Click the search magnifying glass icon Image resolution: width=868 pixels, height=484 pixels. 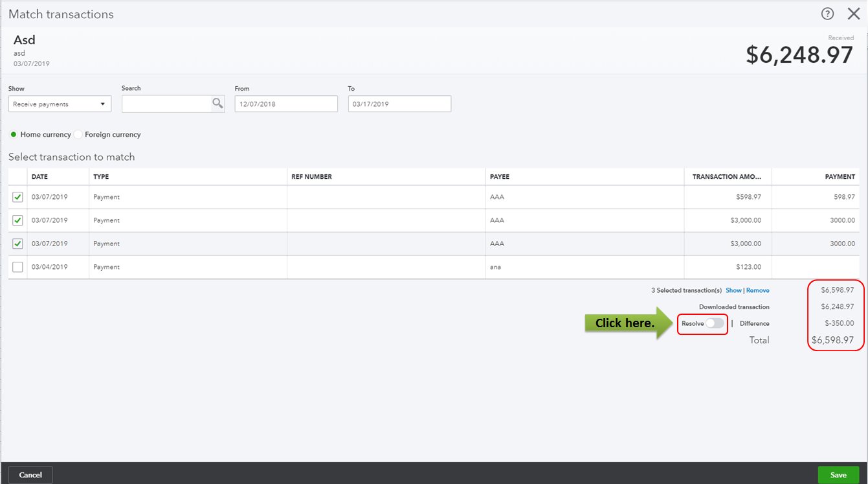click(217, 104)
